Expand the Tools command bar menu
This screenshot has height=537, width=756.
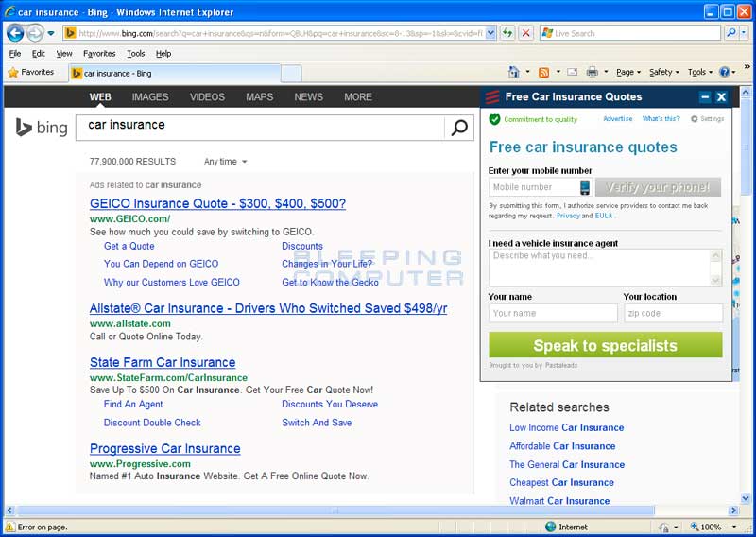point(699,72)
